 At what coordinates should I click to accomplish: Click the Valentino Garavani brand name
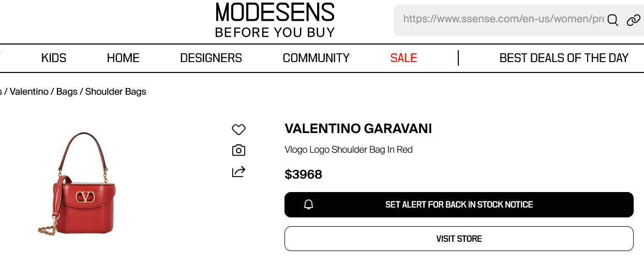(x=358, y=128)
